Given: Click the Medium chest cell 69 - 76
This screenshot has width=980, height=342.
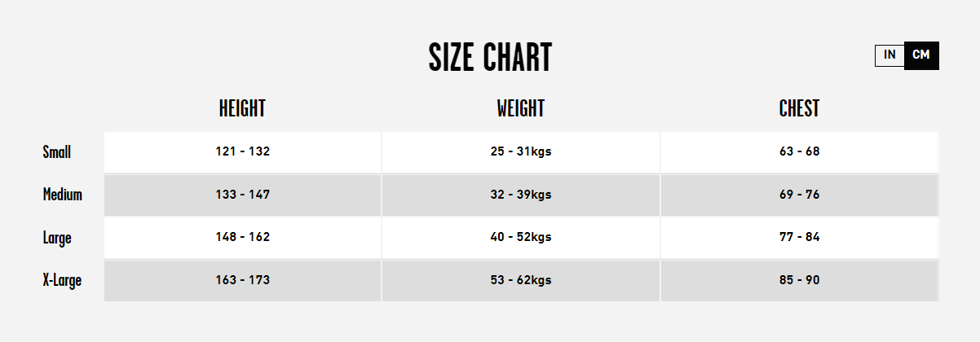Looking at the screenshot, I should click(800, 195).
